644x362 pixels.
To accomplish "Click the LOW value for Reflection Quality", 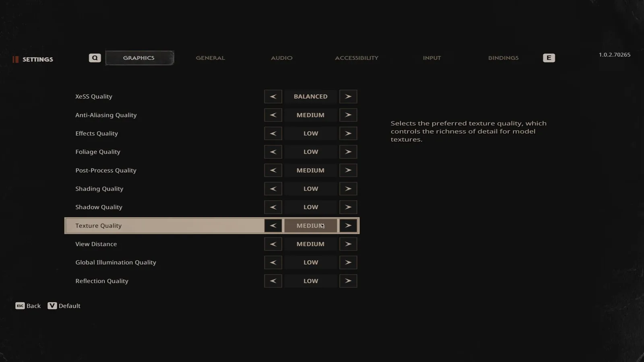I will (x=311, y=281).
